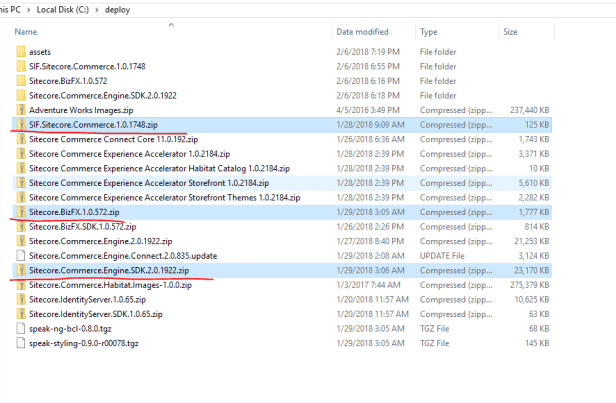The width and height of the screenshot is (616, 403).
Task: Select Sitecore Commerce Connect Core 11.0.192.zip
Action: coord(114,139)
